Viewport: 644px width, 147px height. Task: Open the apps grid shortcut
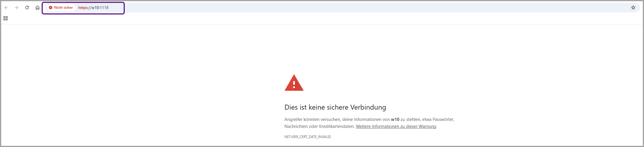click(x=6, y=18)
